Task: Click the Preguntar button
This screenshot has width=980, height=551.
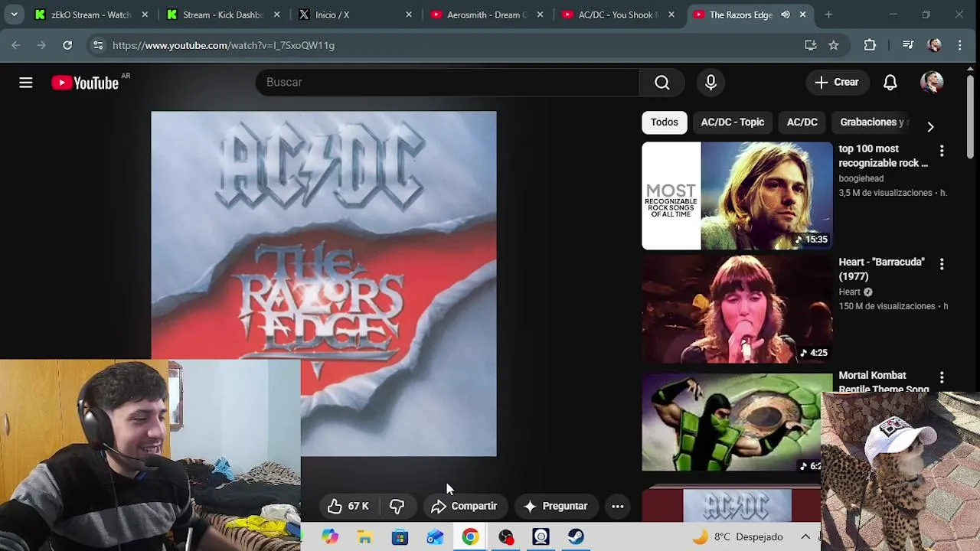Action: (x=556, y=506)
